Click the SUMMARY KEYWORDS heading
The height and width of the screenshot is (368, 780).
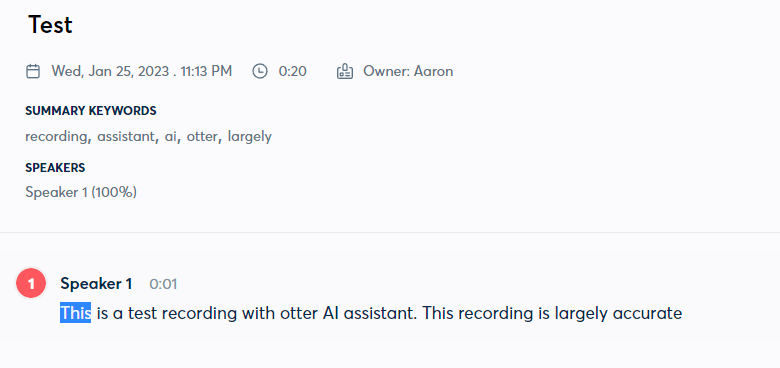click(x=91, y=111)
